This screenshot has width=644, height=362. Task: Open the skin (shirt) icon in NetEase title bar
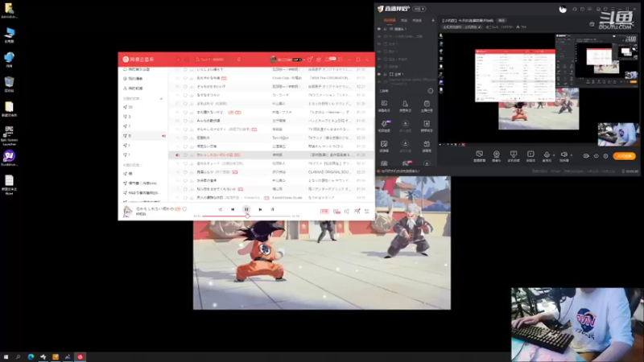tap(310, 60)
